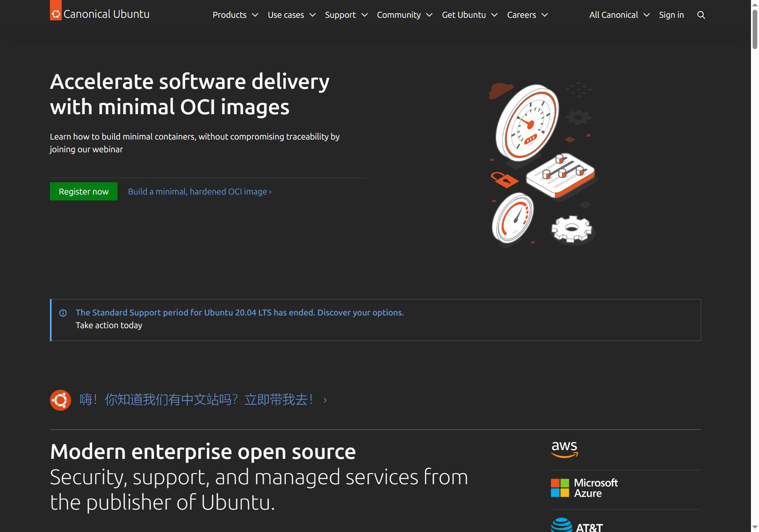Click the AT&T logo
This screenshot has width=759, height=532.
pyautogui.click(x=577, y=525)
